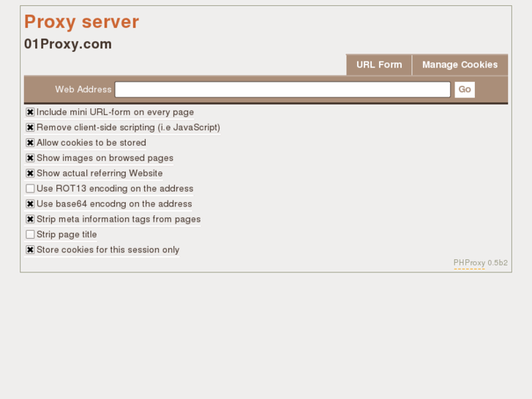This screenshot has height=399, width=532.
Task: Toggle Store cookies for this session only
Action: coord(30,250)
